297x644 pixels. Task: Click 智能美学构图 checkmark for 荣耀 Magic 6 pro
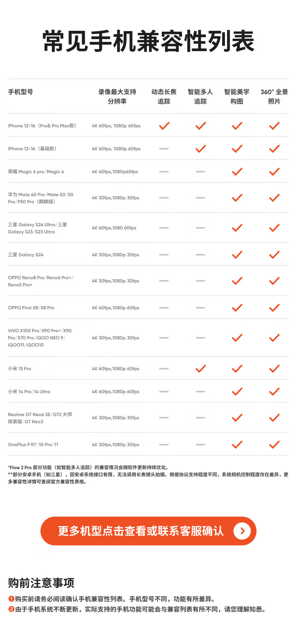[x=237, y=172]
